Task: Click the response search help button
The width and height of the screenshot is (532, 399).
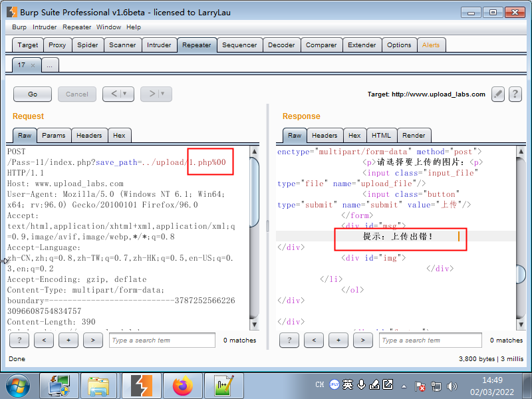Action: tap(289, 340)
